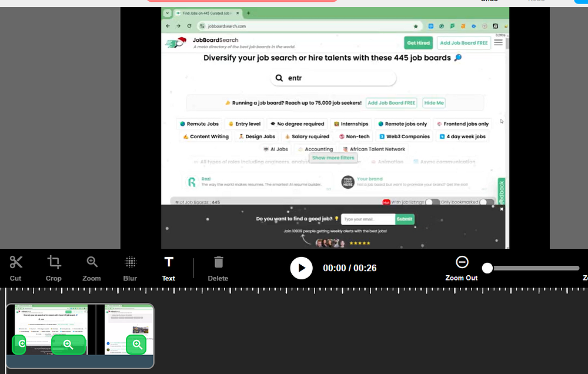Select the African Talent Network filter
588x374 pixels.
point(374,149)
